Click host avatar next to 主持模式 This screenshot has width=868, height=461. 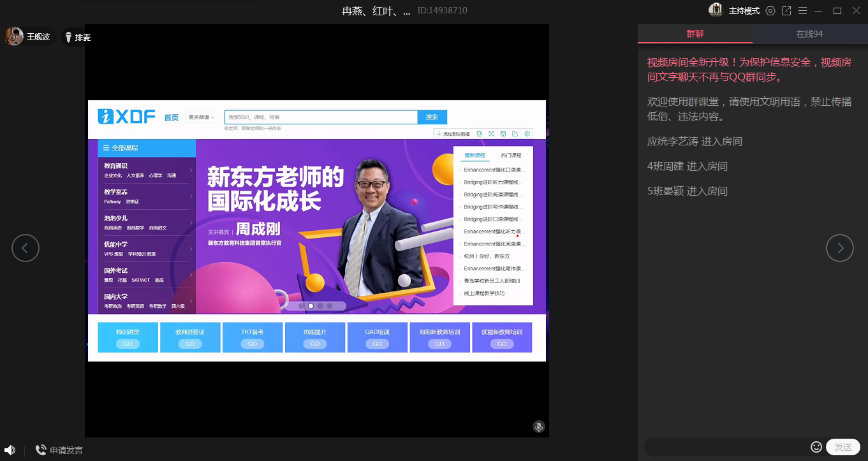(716, 10)
